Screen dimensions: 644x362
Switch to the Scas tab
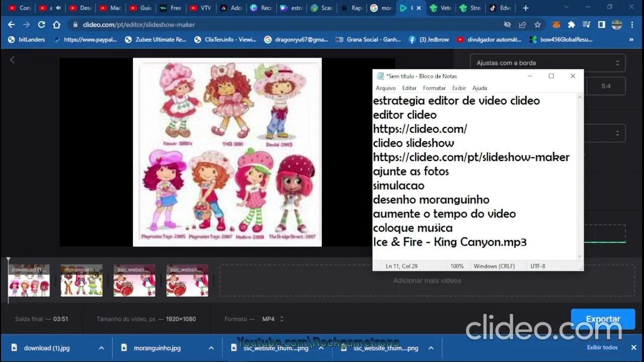(321, 8)
